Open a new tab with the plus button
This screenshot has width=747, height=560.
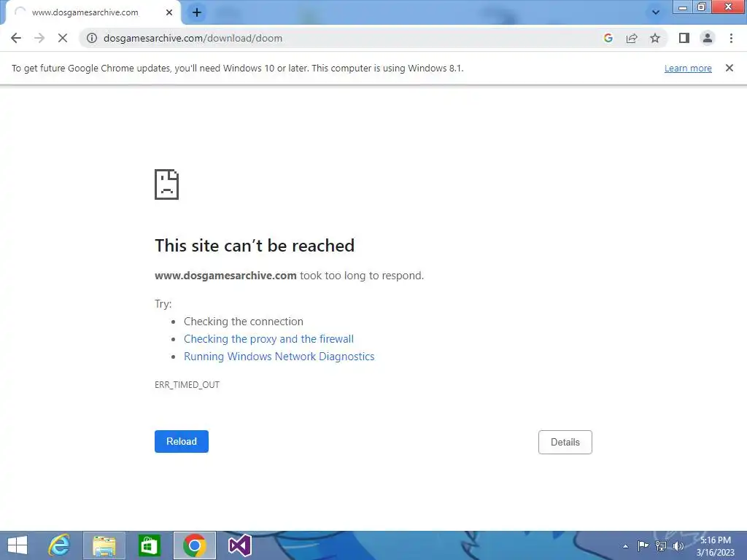(x=197, y=12)
